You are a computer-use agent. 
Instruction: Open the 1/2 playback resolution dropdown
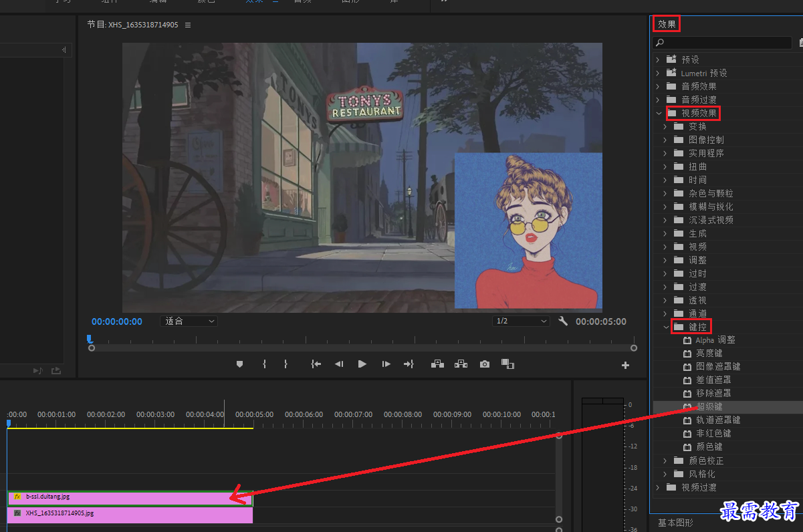521,321
